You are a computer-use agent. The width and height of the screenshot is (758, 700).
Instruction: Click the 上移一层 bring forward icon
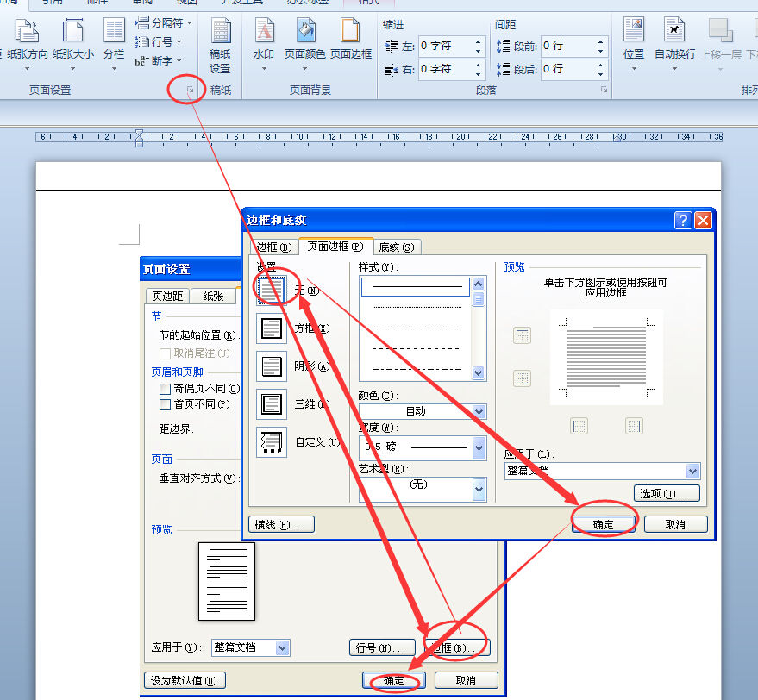[x=721, y=45]
